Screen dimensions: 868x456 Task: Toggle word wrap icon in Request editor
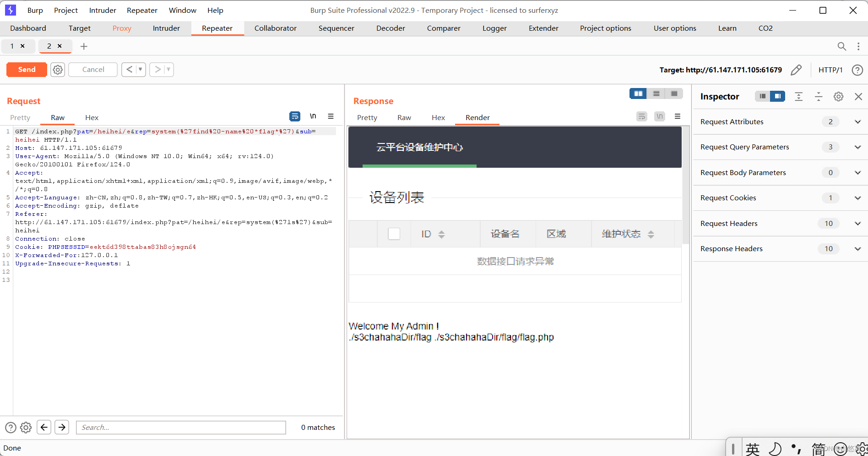(x=295, y=116)
